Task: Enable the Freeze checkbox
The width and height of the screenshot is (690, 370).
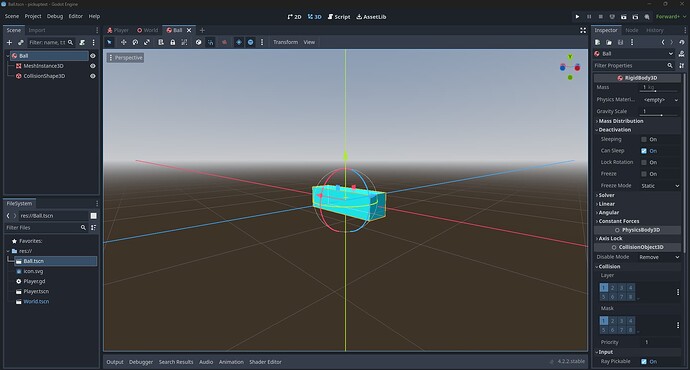Action: click(644, 174)
